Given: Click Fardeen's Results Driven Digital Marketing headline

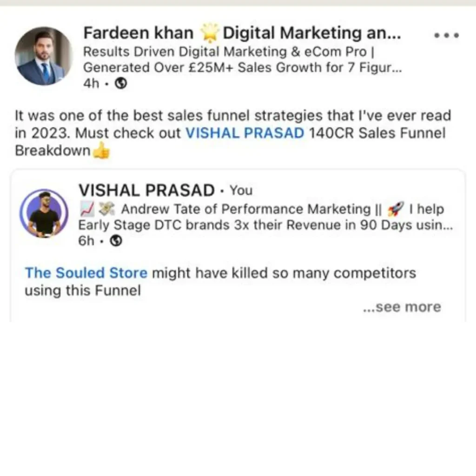Looking at the screenshot, I should (243, 59).
